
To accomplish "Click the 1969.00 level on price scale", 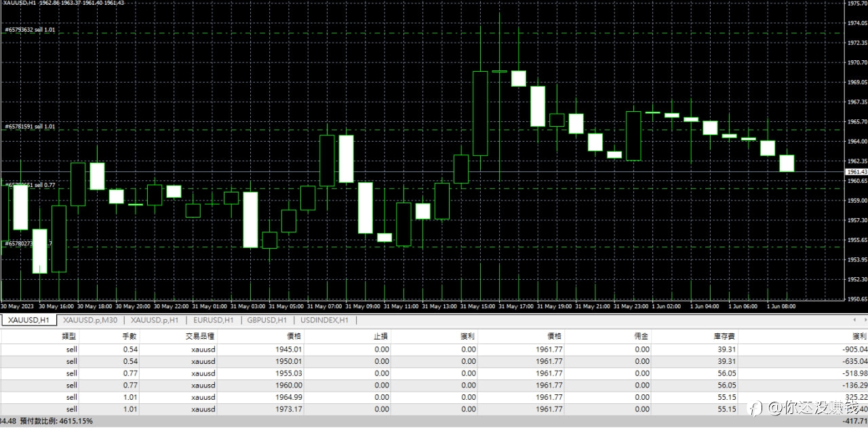I will click(856, 82).
